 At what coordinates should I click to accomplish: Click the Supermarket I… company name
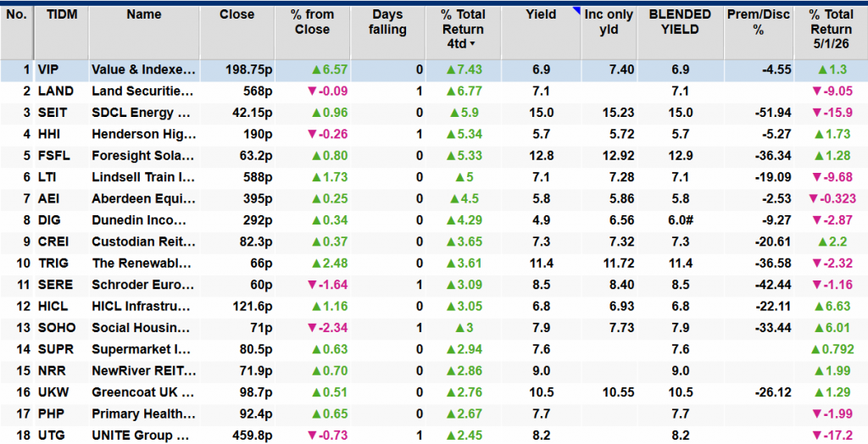143,350
